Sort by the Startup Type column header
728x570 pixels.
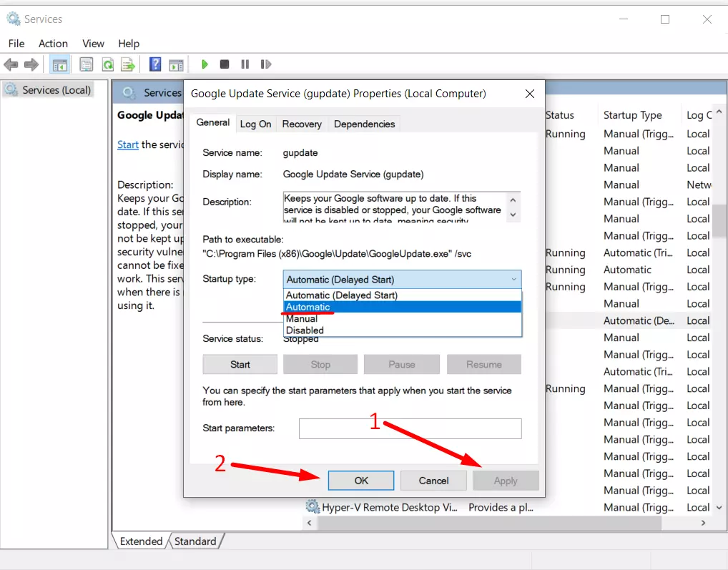coord(632,115)
